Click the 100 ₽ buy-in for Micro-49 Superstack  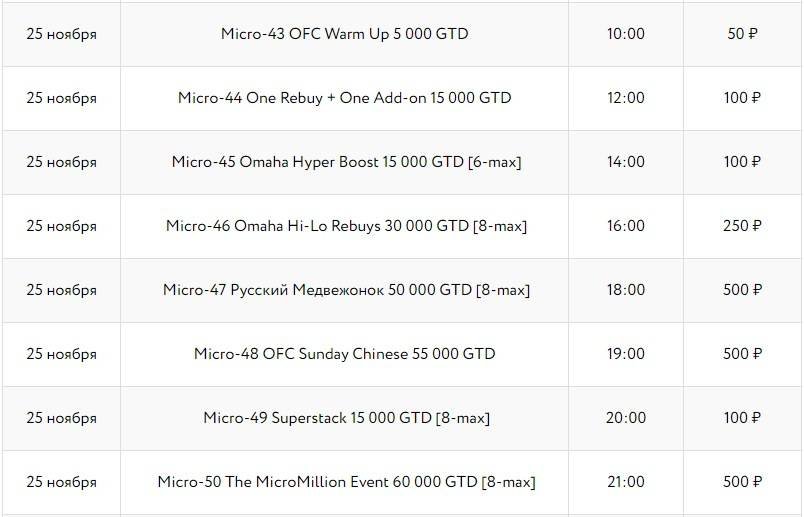click(x=743, y=418)
